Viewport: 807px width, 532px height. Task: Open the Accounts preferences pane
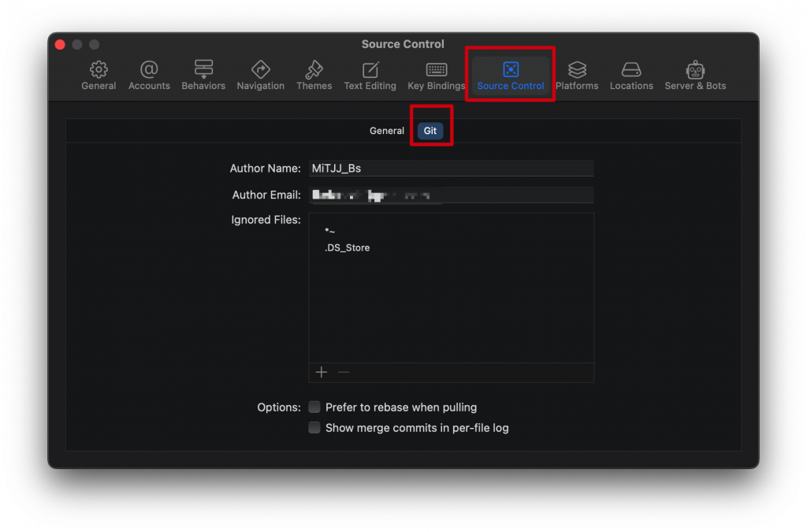[149, 75]
